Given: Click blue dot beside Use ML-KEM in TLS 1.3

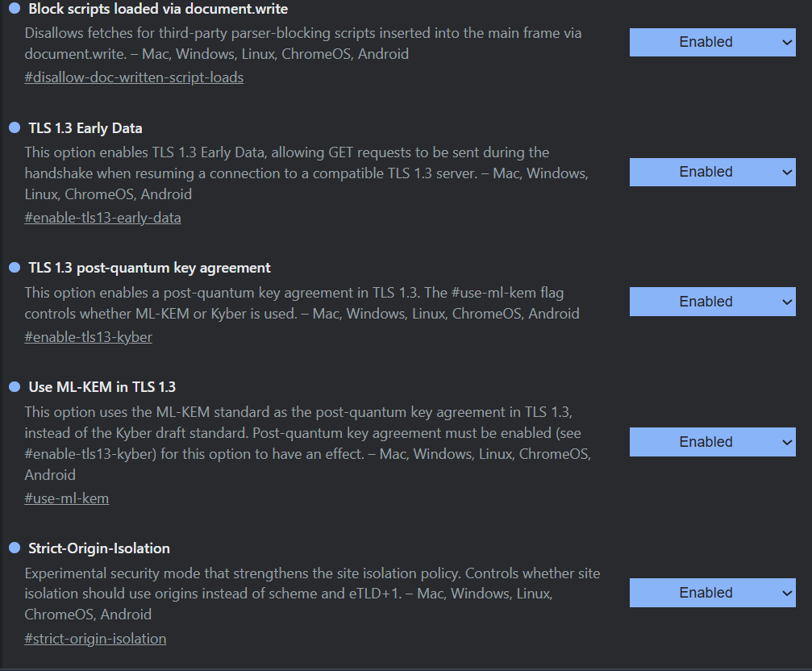Looking at the screenshot, I should [x=14, y=386].
